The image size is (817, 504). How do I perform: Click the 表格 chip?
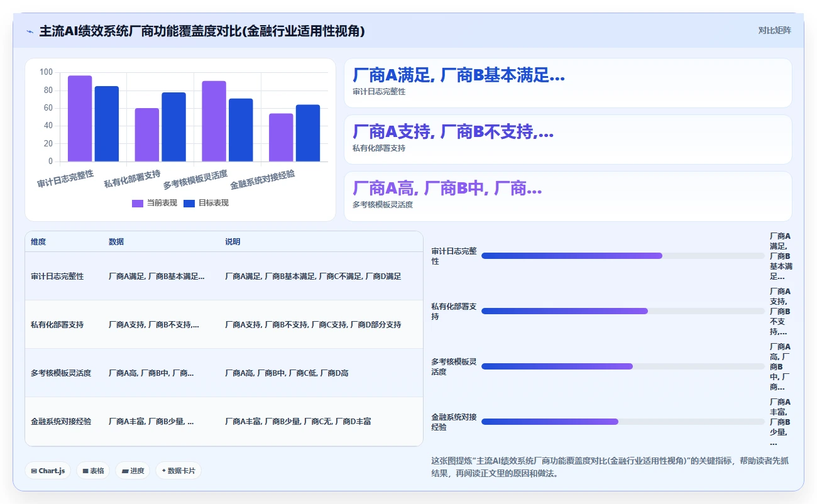[x=93, y=471]
